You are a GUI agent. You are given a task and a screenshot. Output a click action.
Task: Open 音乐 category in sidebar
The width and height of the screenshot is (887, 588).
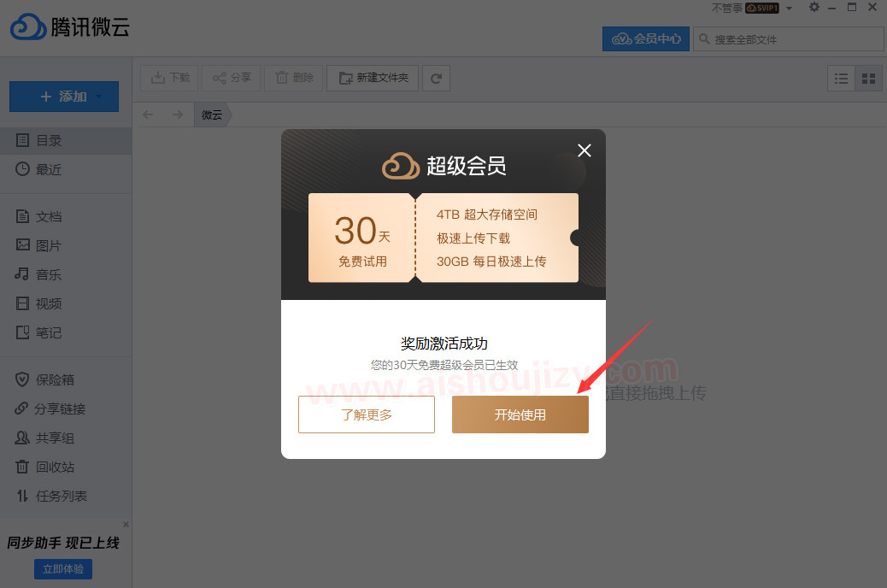pyautogui.click(x=66, y=274)
